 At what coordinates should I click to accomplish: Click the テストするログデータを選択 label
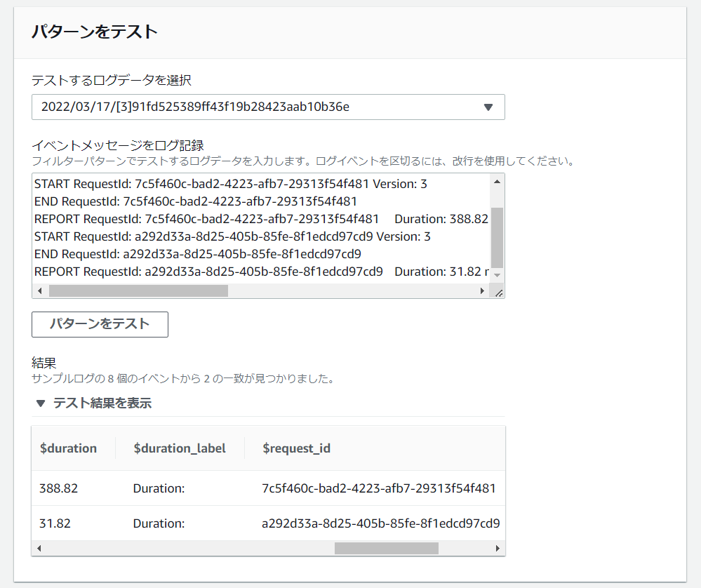[112, 81]
